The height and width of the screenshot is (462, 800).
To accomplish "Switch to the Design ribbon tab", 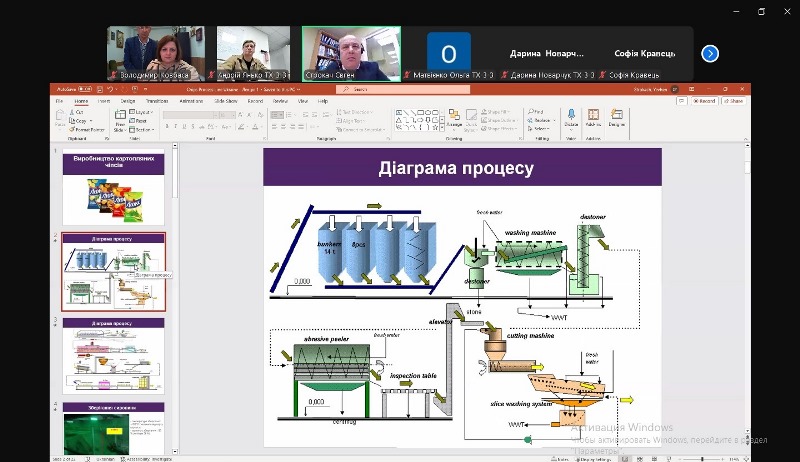I will (128, 101).
